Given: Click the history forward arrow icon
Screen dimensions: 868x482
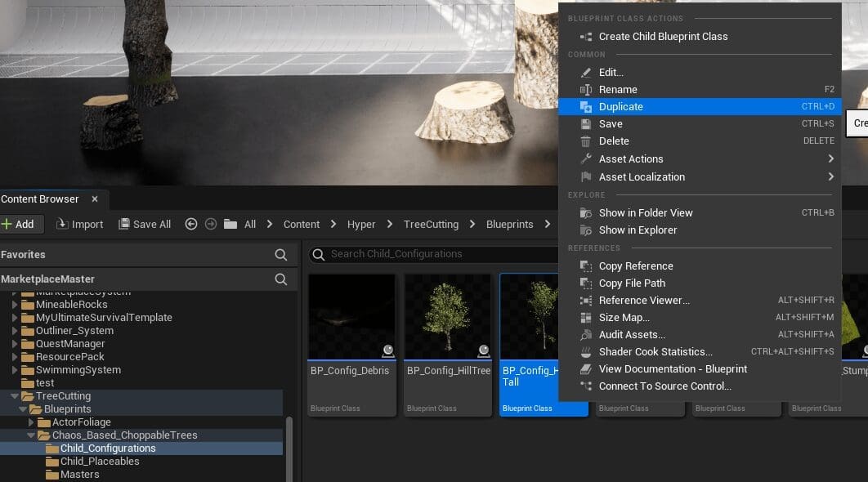Looking at the screenshot, I should click(x=209, y=224).
